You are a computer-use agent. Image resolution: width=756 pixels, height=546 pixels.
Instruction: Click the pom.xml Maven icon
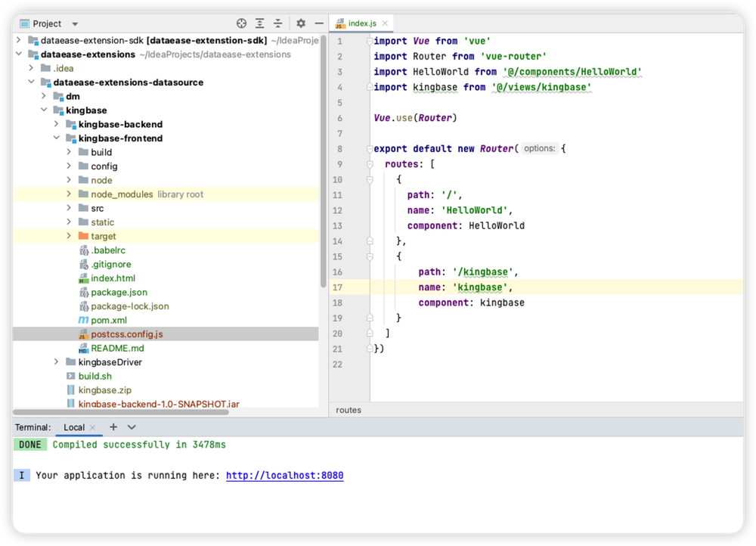83,321
